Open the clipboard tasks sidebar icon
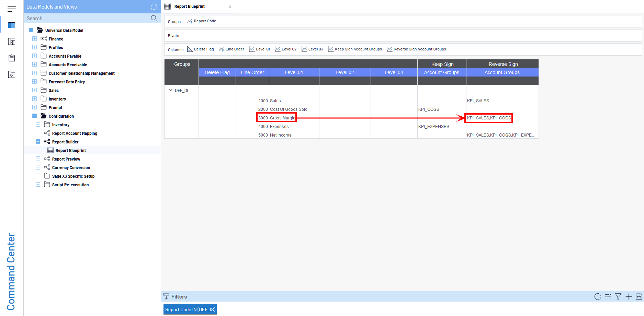Viewport: 644px width, 316px height. pyautogui.click(x=12, y=58)
